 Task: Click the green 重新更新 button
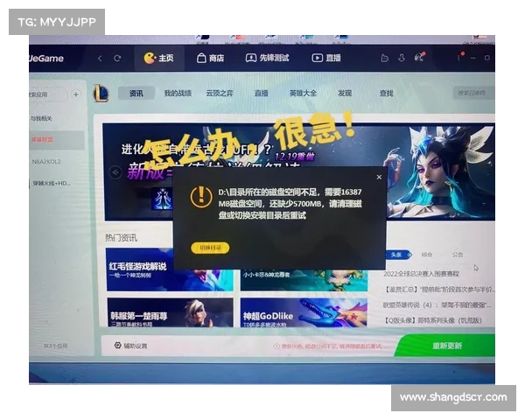pyautogui.click(x=446, y=346)
